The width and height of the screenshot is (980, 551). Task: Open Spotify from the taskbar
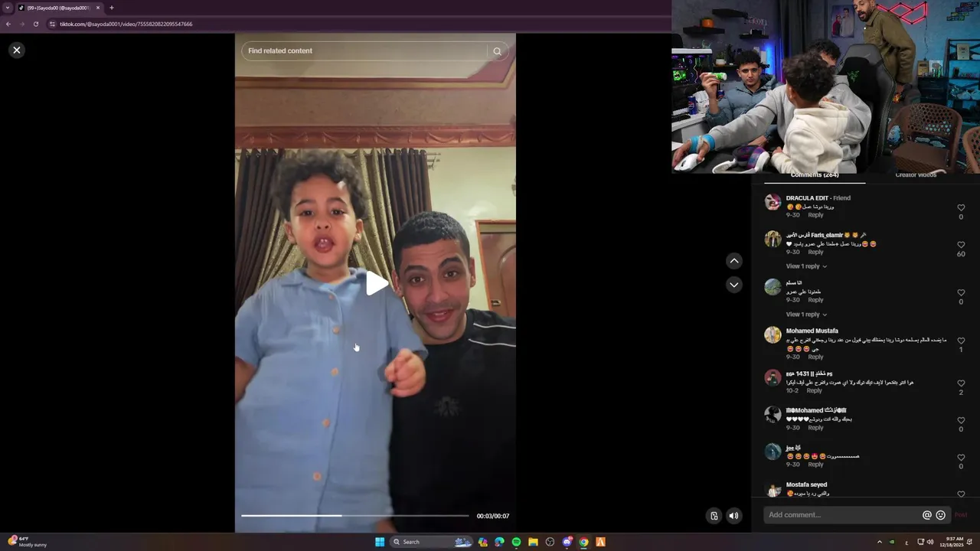516,542
